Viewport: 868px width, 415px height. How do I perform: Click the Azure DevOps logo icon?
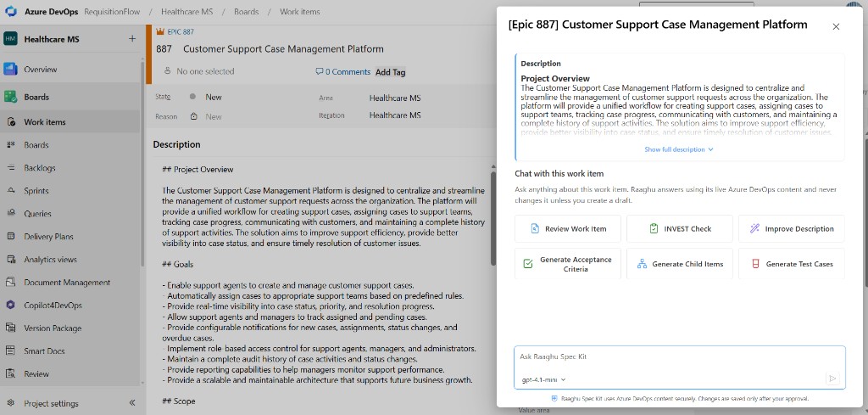tap(10, 11)
